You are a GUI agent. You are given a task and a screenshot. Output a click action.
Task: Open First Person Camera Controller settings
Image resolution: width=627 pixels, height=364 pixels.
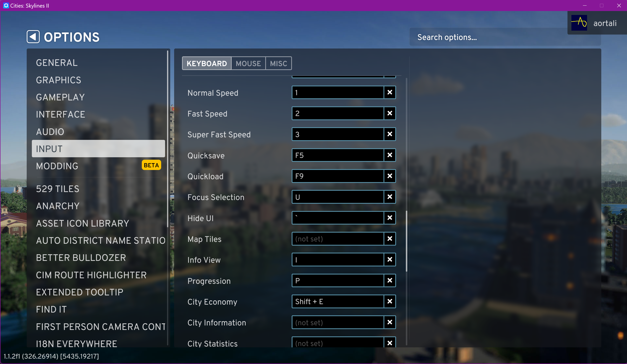coord(98,327)
